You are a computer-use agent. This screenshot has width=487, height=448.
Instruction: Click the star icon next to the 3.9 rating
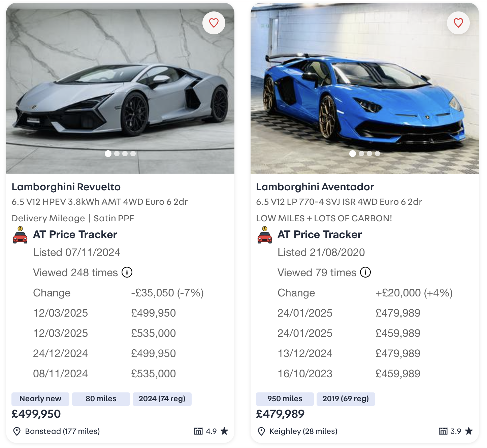[x=469, y=430]
